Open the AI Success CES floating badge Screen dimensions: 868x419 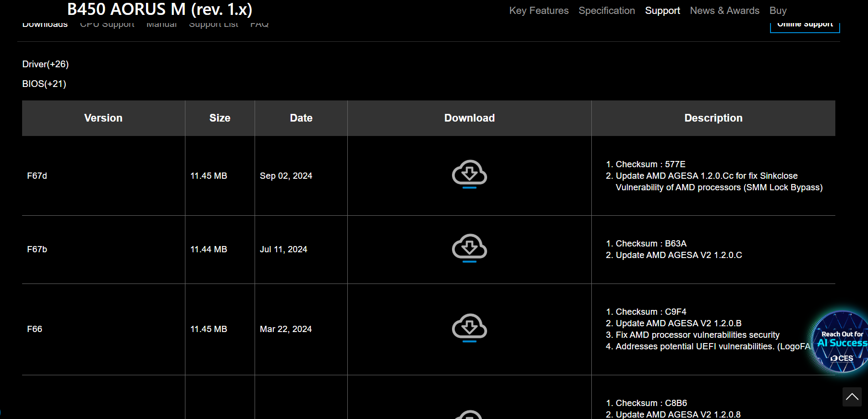click(x=841, y=343)
